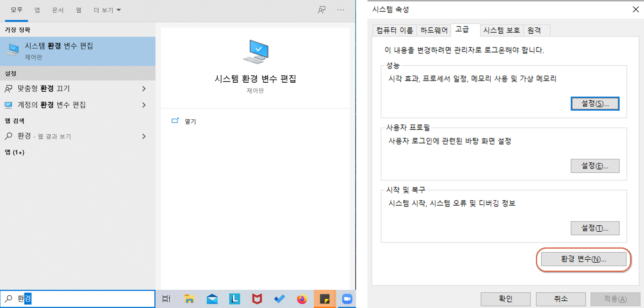Open McAfee from the taskbar
This screenshot has width=644, height=308.
(257, 299)
